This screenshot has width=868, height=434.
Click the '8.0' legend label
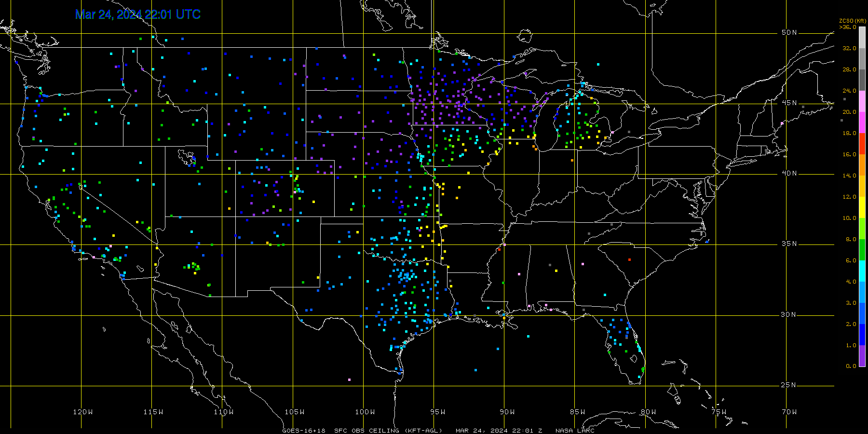click(x=851, y=239)
